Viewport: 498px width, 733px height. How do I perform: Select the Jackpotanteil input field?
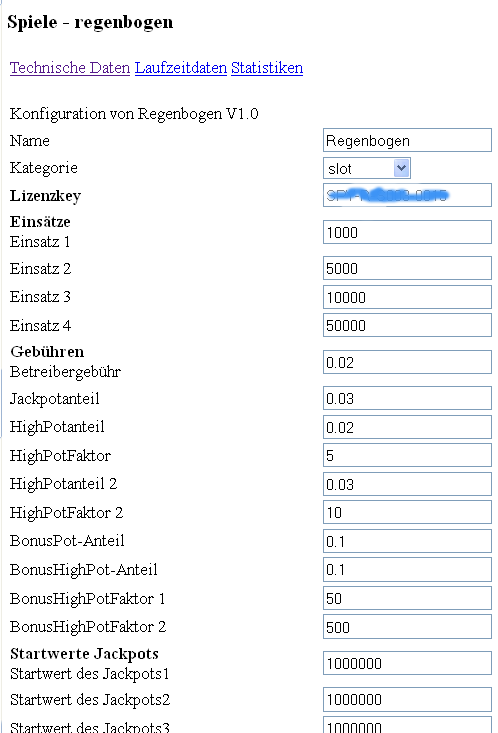(407, 398)
